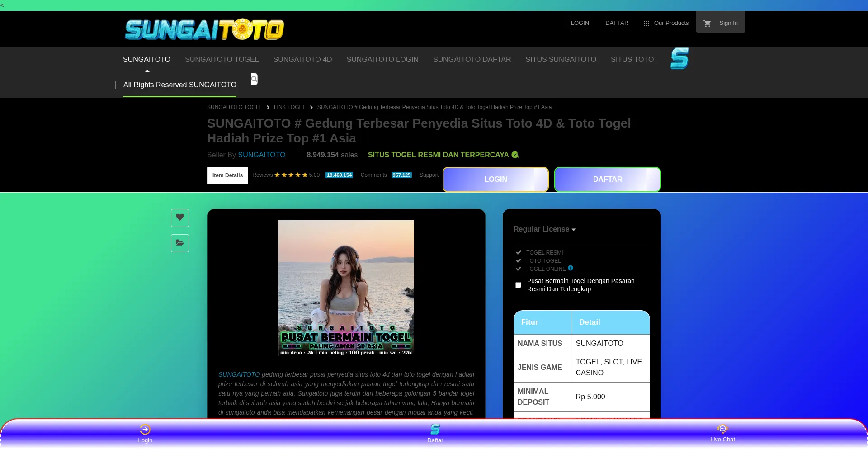Select the Item Details tab
Screen dimensions: 868x449
[227, 175]
